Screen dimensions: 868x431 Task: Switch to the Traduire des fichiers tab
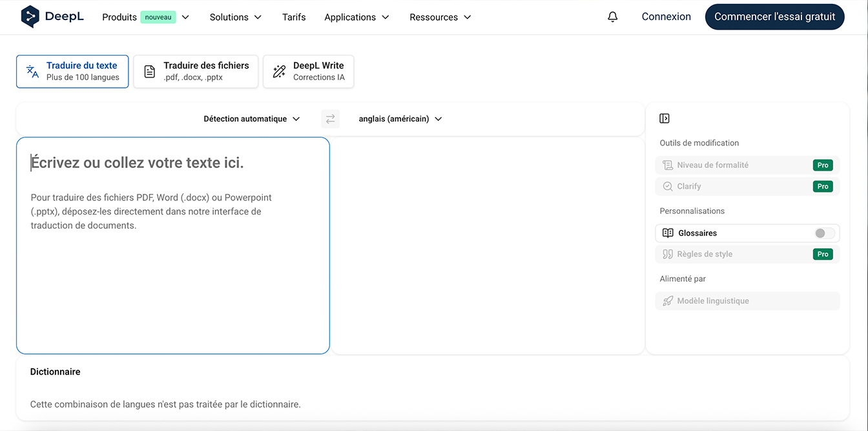[x=196, y=71]
